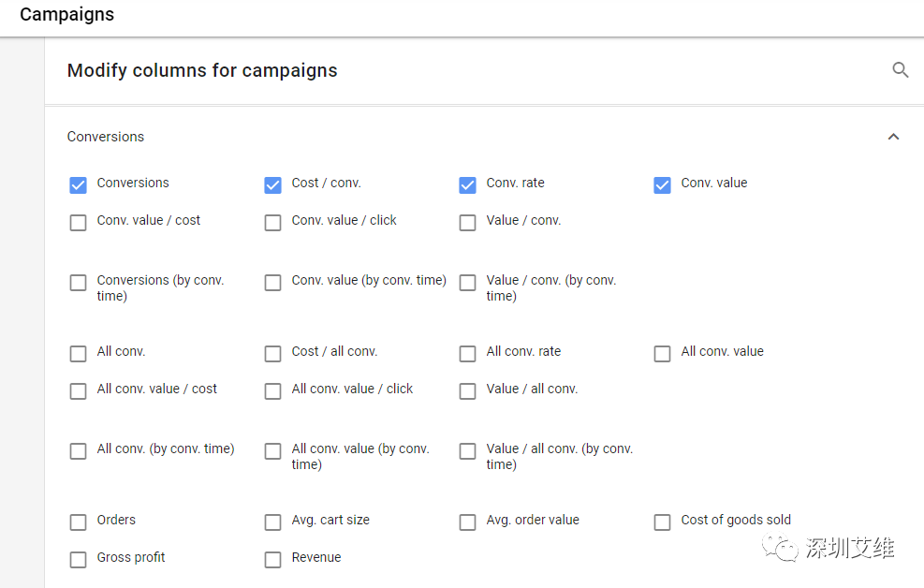The width and height of the screenshot is (924, 588).
Task: Enable the All conv. column
Action: pyautogui.click(x=79, y=353)
